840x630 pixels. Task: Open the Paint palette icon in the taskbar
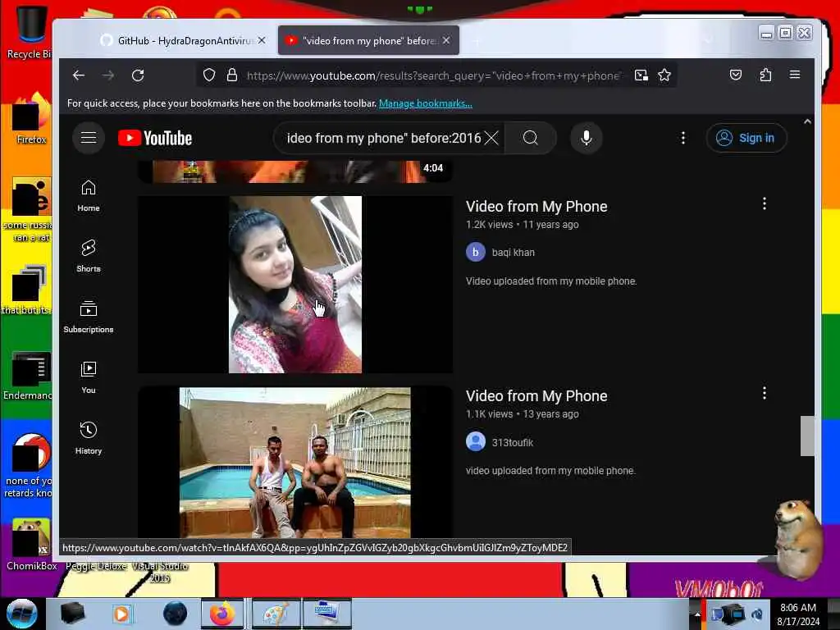276,614
